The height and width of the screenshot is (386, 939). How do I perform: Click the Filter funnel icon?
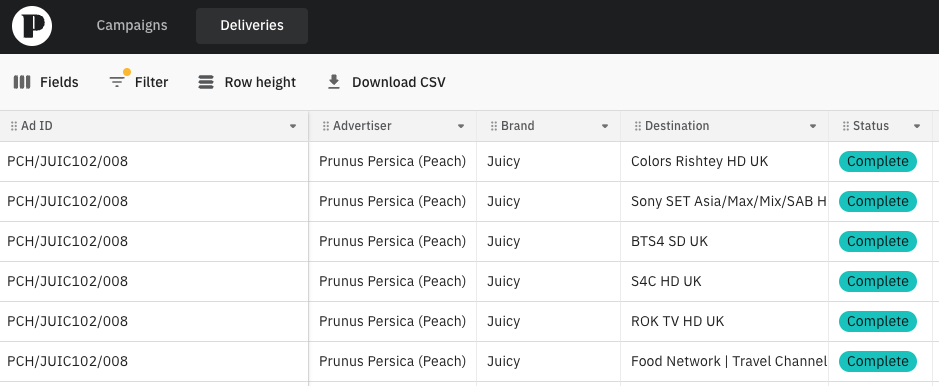coord(117,82)
